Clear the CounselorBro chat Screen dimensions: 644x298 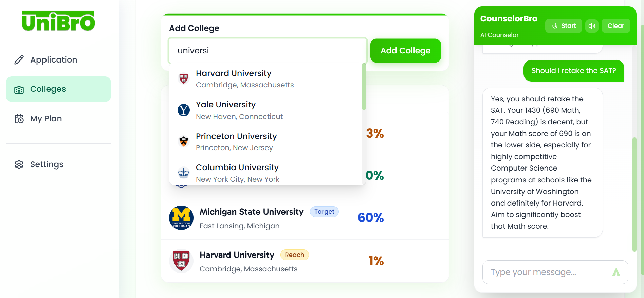615,26
